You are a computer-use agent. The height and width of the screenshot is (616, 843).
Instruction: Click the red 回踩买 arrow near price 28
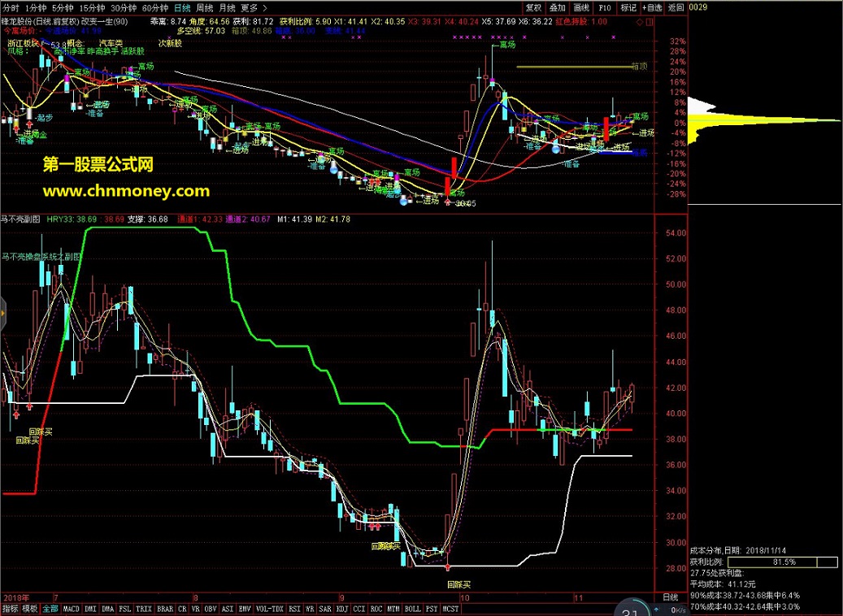[448, 568]
